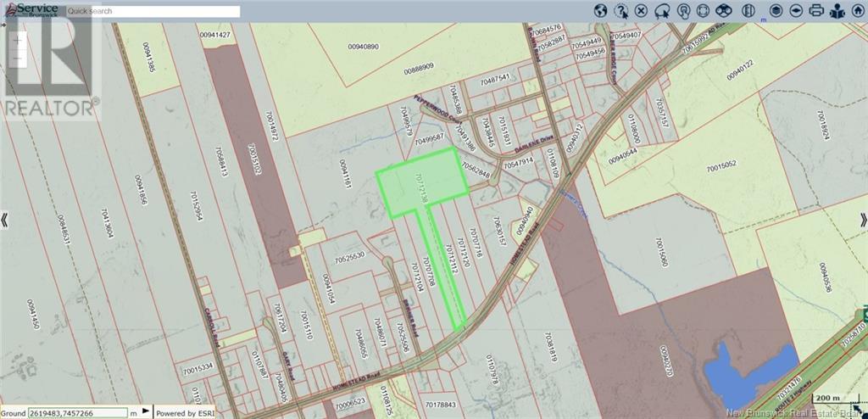Open the map layers stack icon

click(x=774, y=11)
